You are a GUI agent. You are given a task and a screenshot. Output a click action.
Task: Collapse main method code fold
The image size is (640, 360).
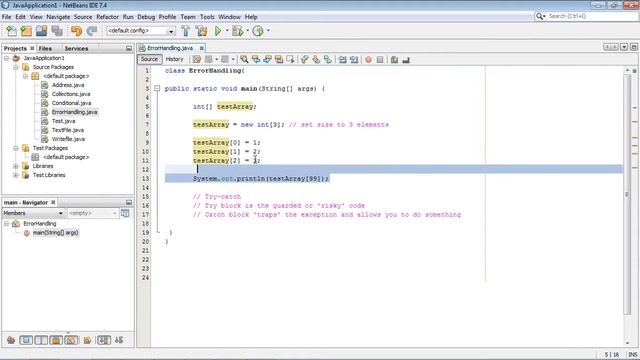click(157, 89)
